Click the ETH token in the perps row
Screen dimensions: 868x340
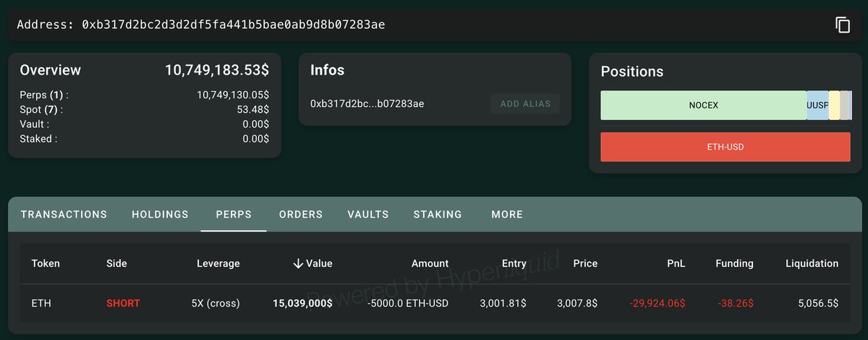41,303
